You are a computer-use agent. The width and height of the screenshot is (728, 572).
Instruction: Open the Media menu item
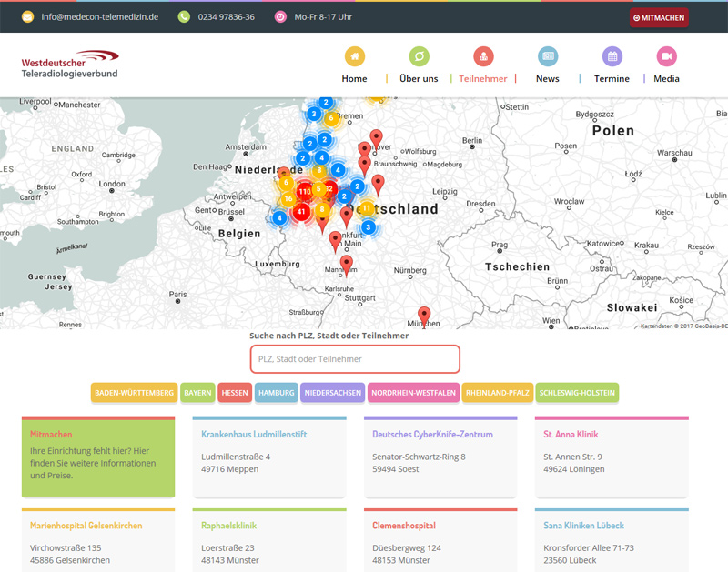[666, 79]
